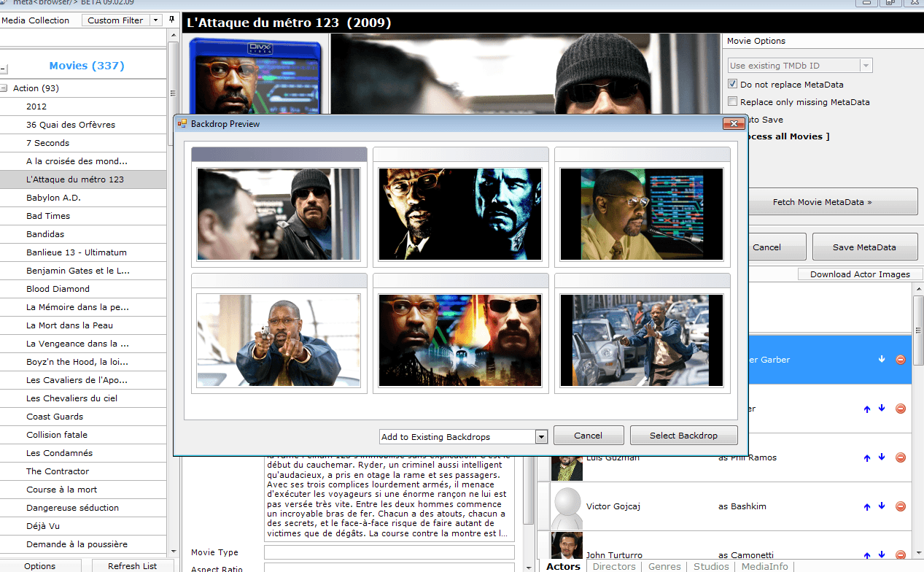
Task: Collapse the Action (93) category
Action: [x=4, y=88]
